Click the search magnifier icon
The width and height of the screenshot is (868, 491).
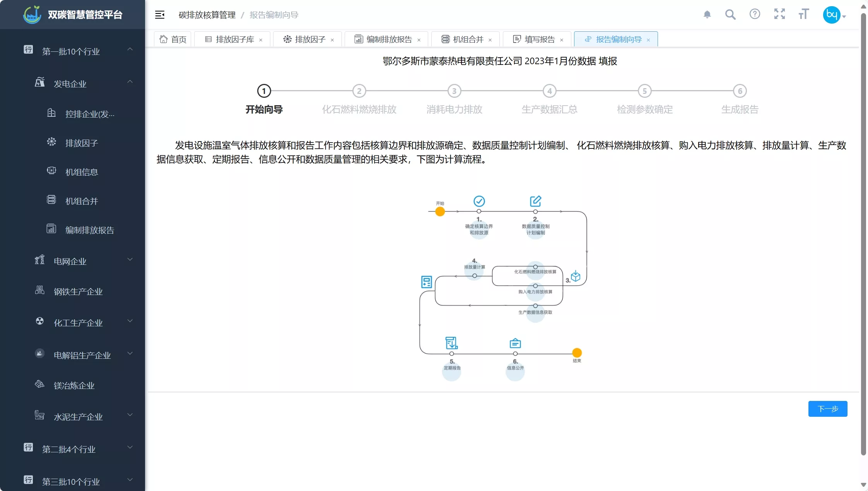(730, 15)
